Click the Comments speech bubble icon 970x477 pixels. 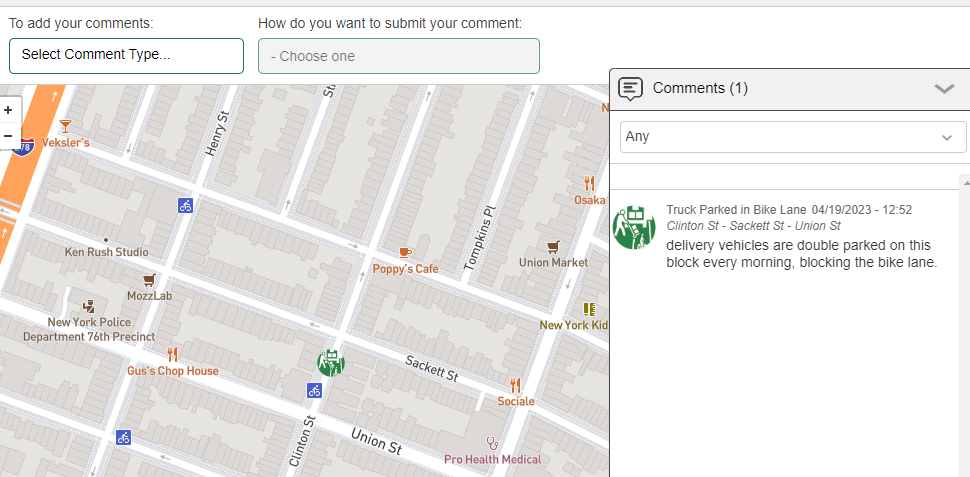(x=630, y=89)
